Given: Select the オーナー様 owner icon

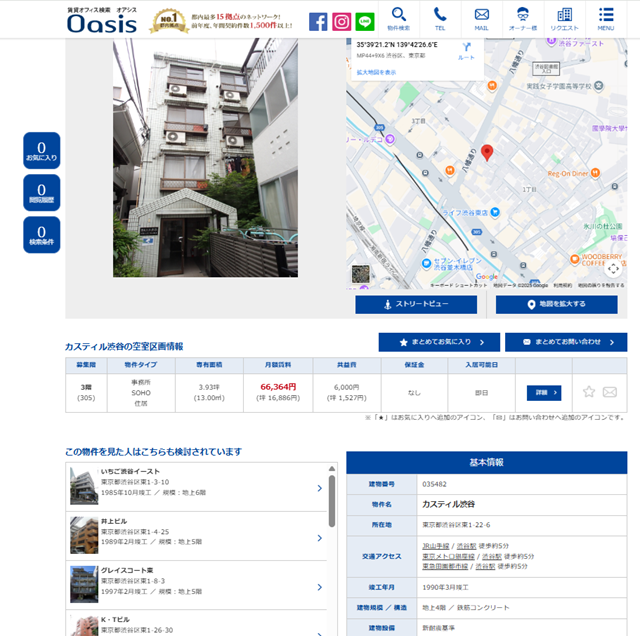Looking at the screenshot, I should point(523,18).
